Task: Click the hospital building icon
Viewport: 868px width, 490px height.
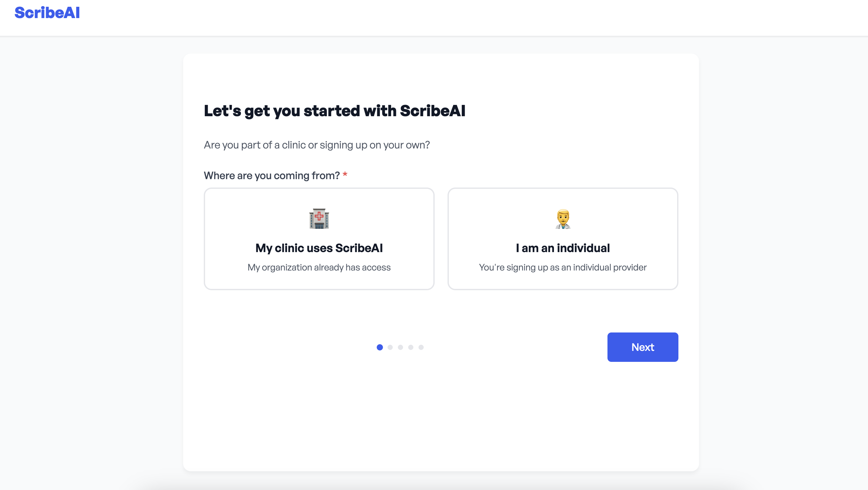Action: coord(319,219)
